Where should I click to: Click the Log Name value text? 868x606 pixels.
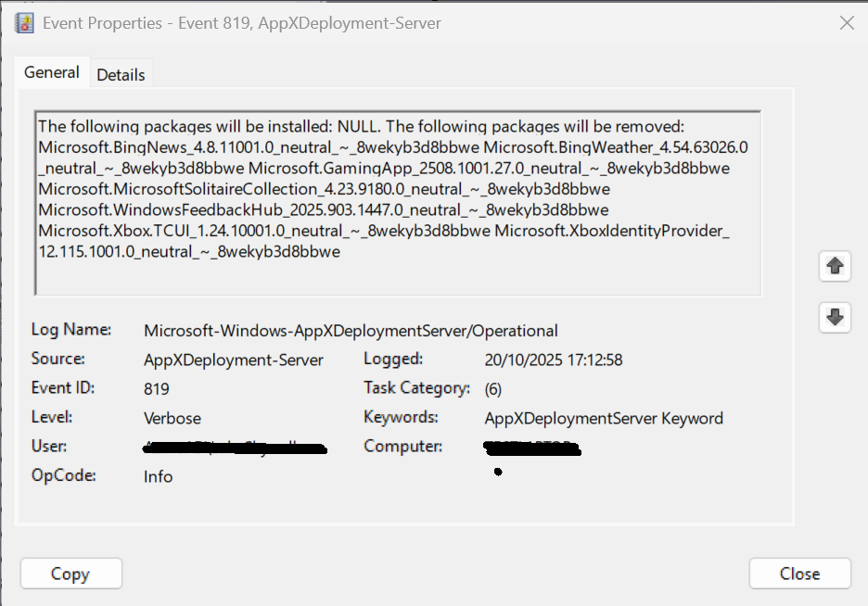pos(351,331)
